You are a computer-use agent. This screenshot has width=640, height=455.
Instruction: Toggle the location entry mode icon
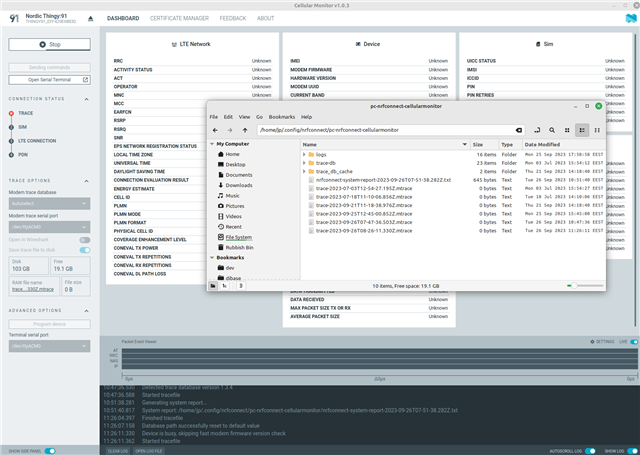coord(537,130)
